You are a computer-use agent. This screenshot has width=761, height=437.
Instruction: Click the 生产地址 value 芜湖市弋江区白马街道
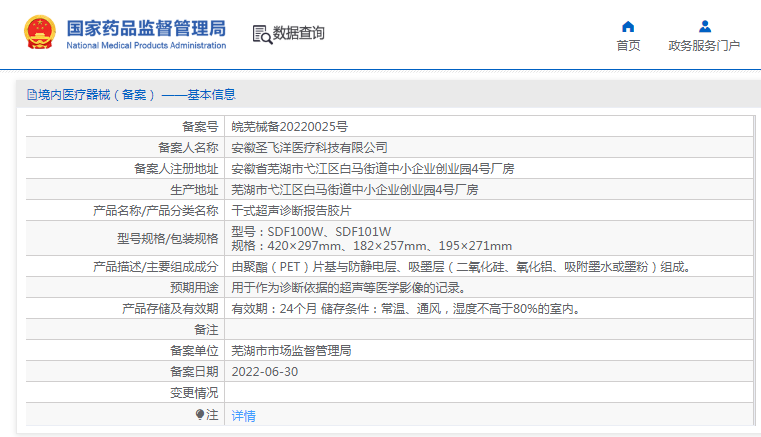pos(355,189)
